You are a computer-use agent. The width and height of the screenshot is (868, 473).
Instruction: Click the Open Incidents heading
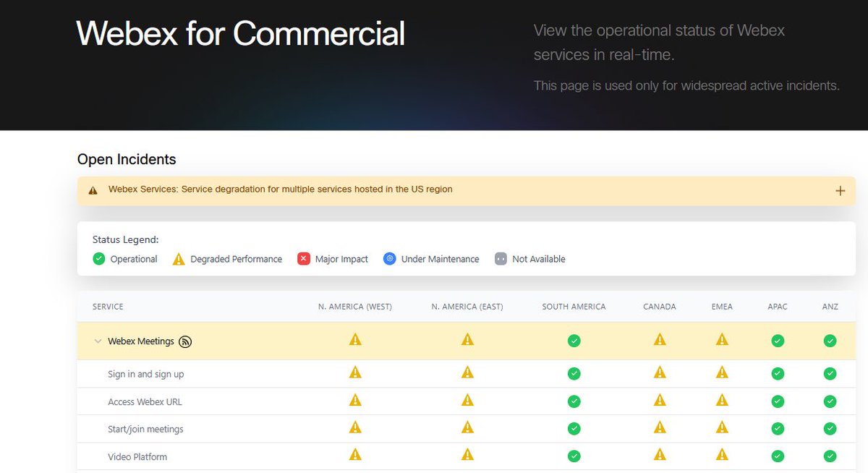click(x=127, y=159)
